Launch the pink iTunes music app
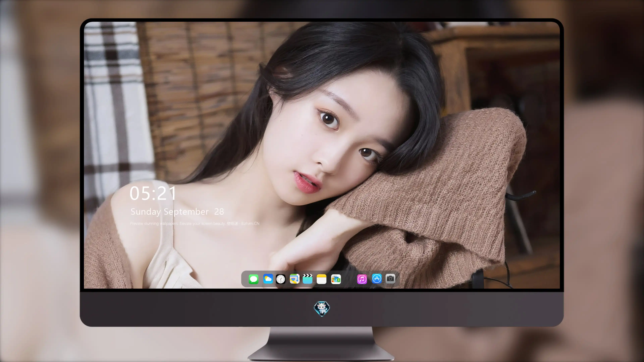644x362 pixels. [362, 279]
